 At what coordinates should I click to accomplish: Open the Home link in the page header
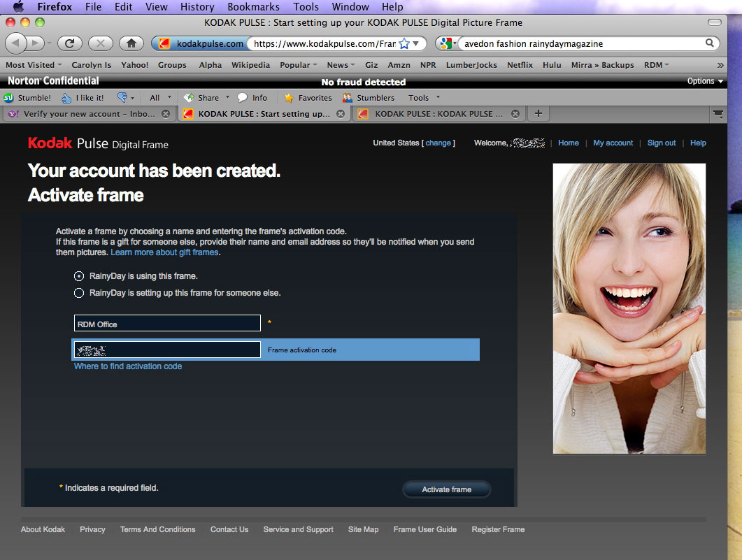click(x=569, y=143)
